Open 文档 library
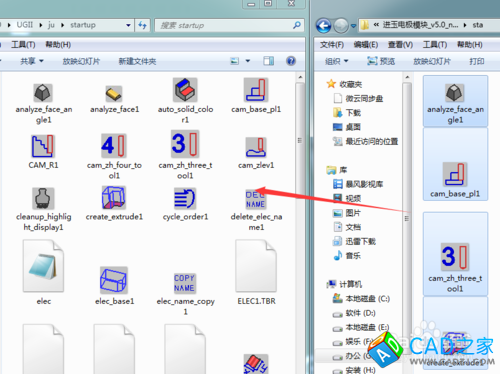This screenshot has width=500, height=374. coord(347,227)
